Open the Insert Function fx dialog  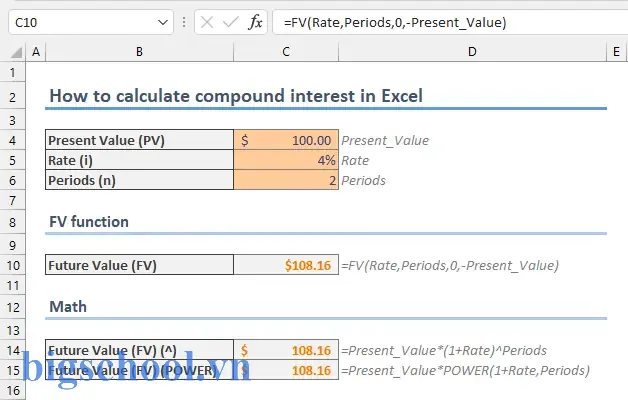pyautogui.click(x=255, y=22)
